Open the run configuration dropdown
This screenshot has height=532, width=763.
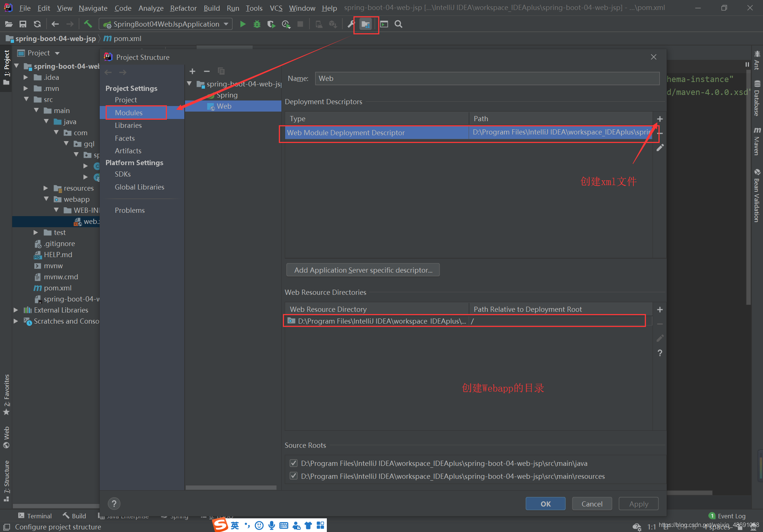[226, 24]
